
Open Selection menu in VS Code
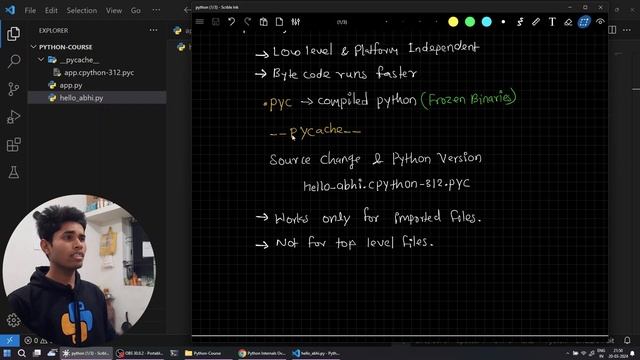pyautogui.click(x=82, y=11)
